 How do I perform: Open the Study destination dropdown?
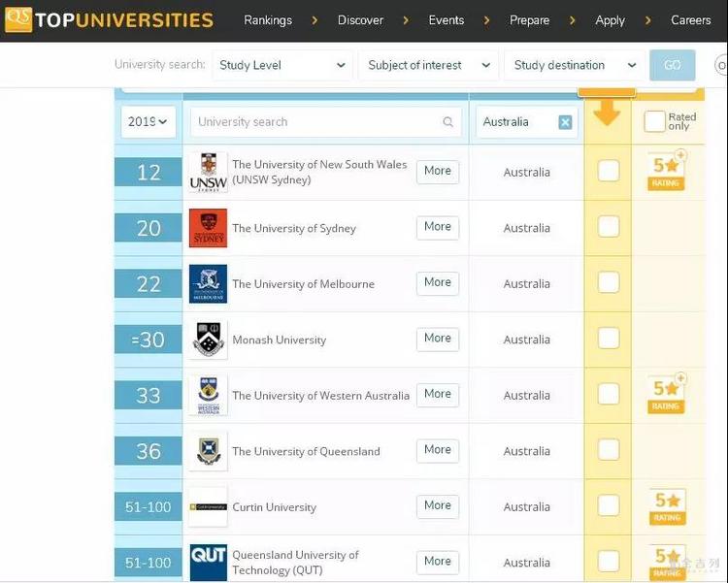pos(574,65)
